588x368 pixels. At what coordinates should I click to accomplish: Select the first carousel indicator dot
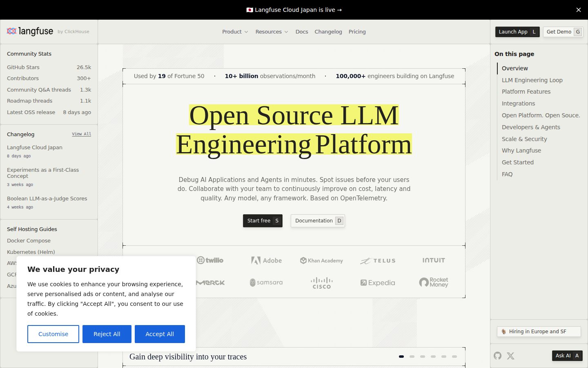pos(401,357)
